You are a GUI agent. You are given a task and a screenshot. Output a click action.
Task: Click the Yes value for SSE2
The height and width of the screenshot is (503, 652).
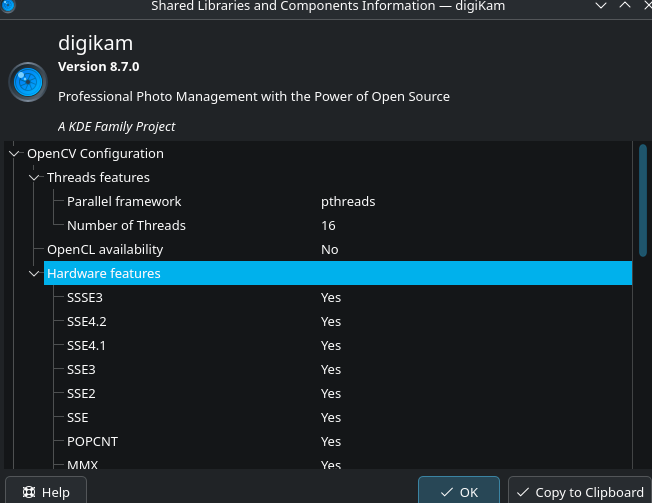pyautogui.click(x=331, y=394)
